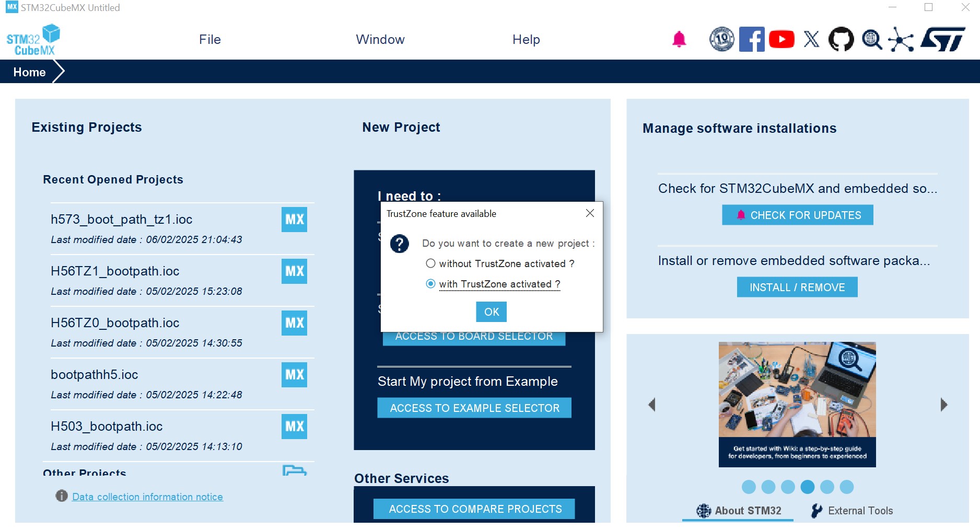Show next carousel slide with right arrow

click(944, 405)
